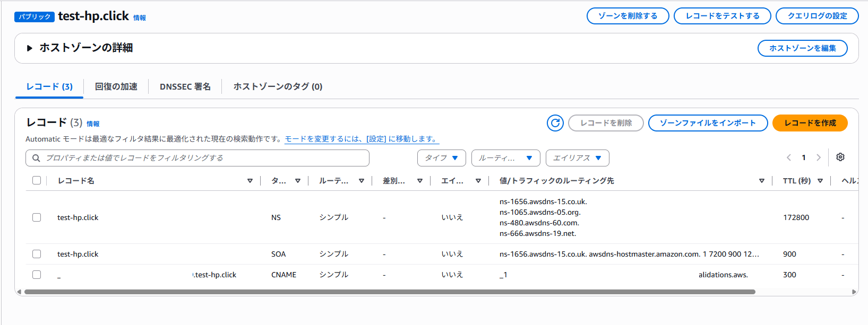Switch to the 回復の加速 tab
The width and height of the screenshot is (868, 325).
[x=116, y=86]
